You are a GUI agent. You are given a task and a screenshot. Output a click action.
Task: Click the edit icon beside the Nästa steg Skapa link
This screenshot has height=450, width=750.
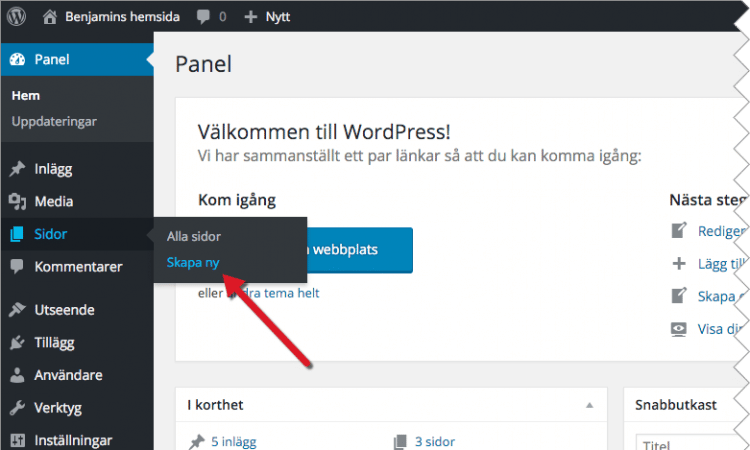pos(679,296)
